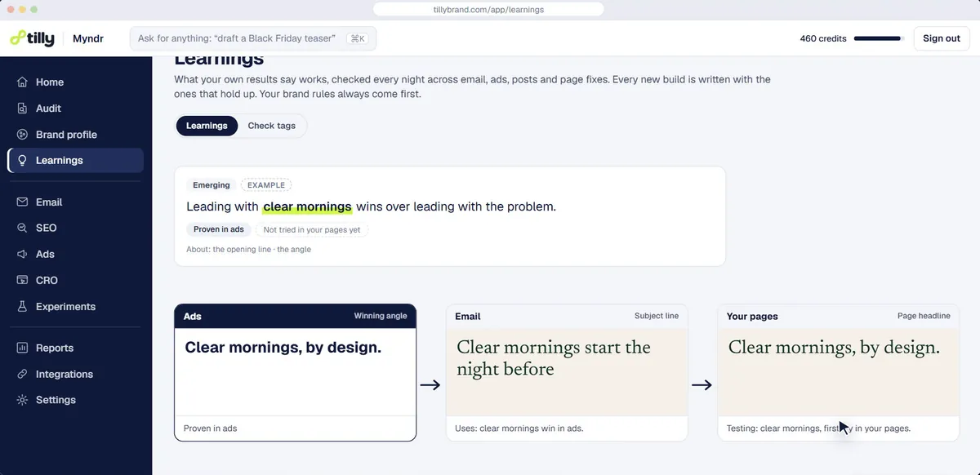
Task: Click the CRO window icon
Action: [x=22, y=281]
